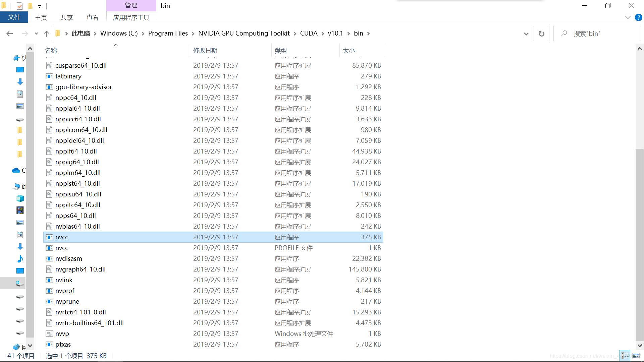Click the Properties icon in quick access toolbar
Screen dimensions: 644x362
tap(19, 6)
